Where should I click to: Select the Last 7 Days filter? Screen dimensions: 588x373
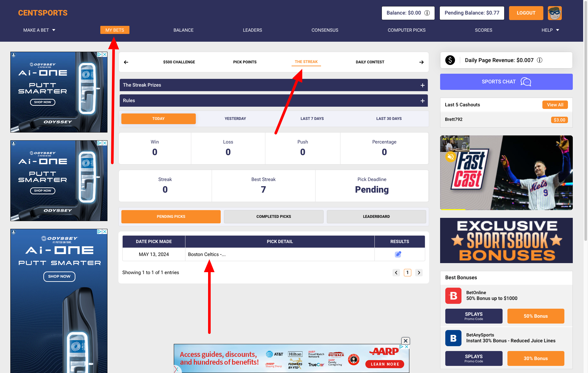pos(312,119)
